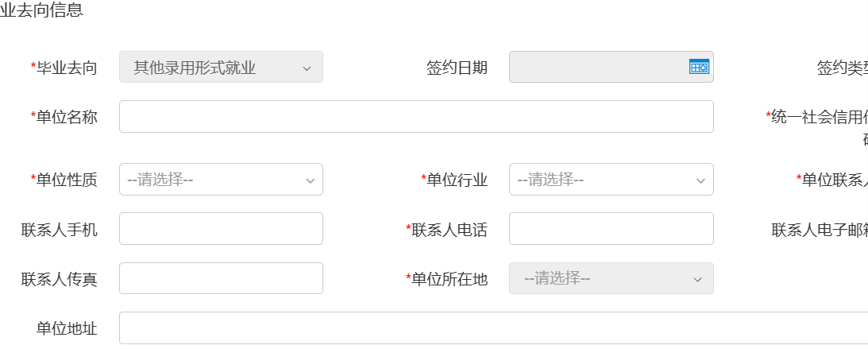The image size is (868, 349).
Task: Click the 联系人手机 input box
Action: 221,229
